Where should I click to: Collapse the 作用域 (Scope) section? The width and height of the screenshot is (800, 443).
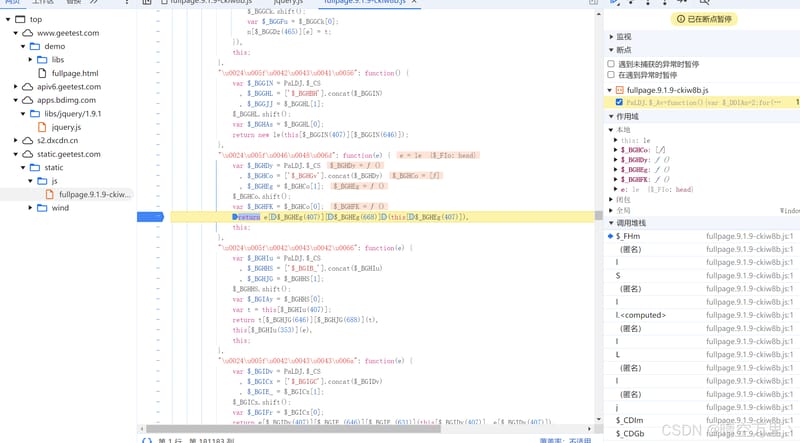click(611, 116)
